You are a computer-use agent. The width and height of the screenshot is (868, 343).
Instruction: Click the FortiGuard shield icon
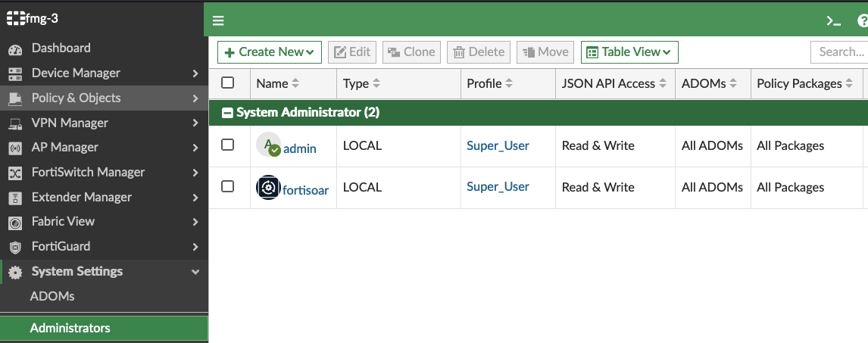tap(15, 248)
